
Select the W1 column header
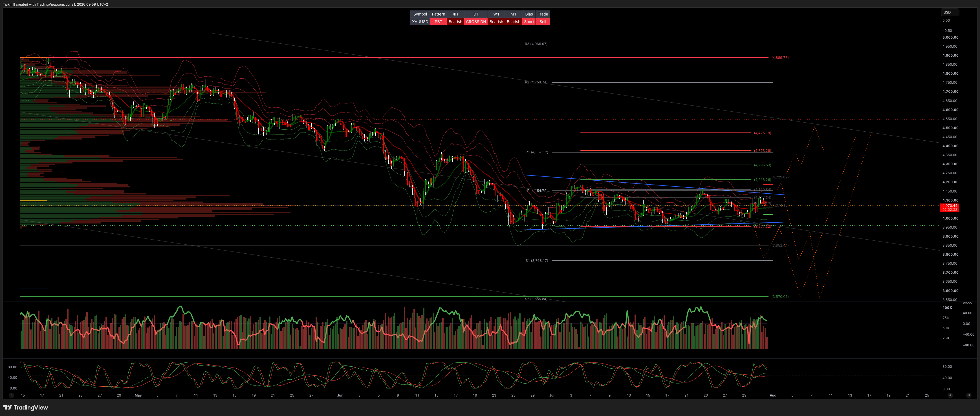pyautogui.click(x=496, y=14)
